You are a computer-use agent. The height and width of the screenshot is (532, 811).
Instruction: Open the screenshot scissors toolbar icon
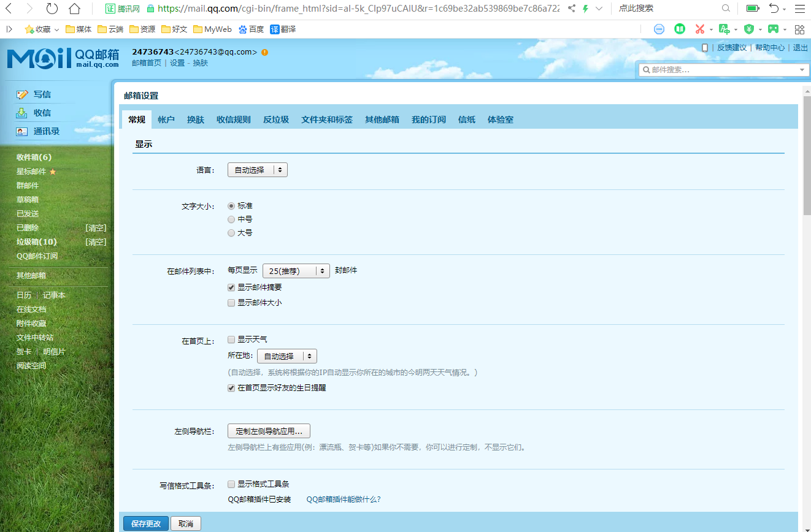701,29
